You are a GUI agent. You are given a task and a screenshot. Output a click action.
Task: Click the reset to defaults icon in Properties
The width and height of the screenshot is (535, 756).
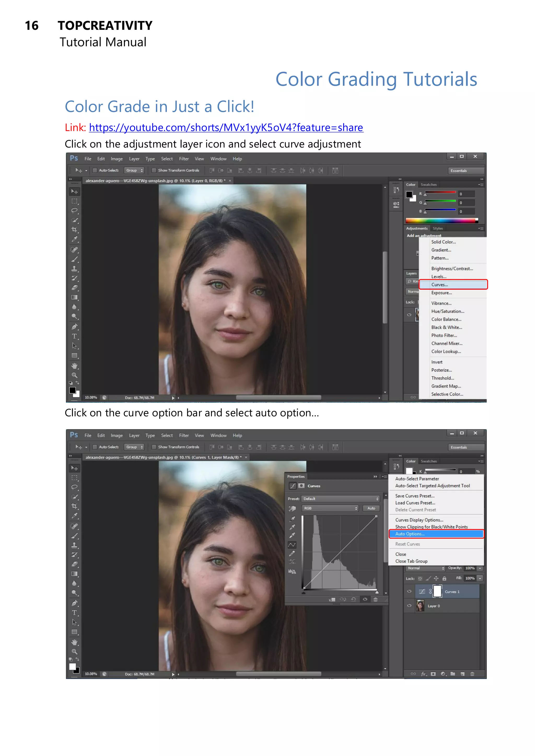pyautogui.click(x=353, y=599)
